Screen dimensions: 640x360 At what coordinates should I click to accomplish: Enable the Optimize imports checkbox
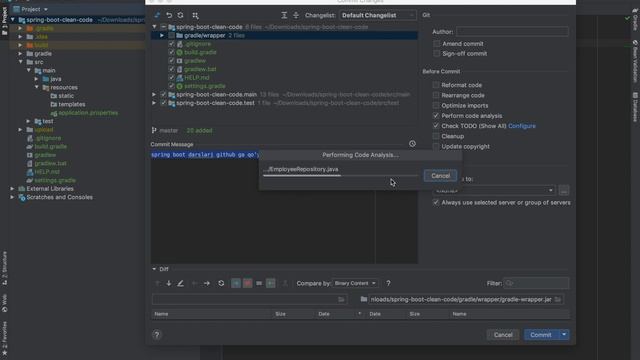[436, 105]
